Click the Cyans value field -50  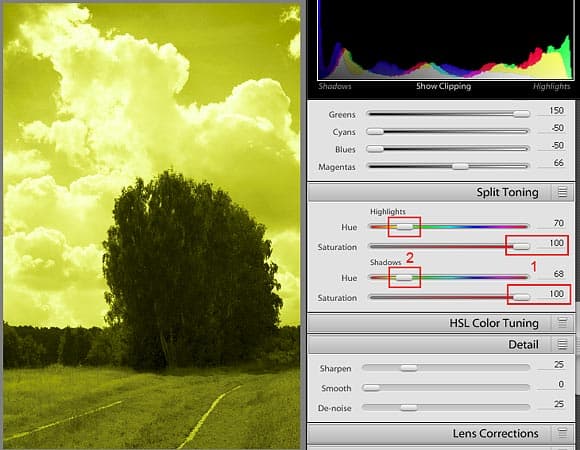pos(557,128)
